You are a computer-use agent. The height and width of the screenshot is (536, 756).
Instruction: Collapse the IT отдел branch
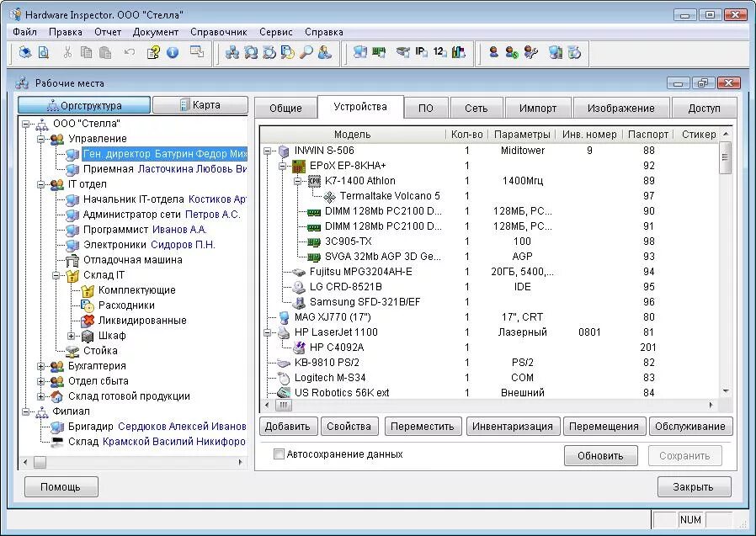pyautogui.click(x=41, y=184)
